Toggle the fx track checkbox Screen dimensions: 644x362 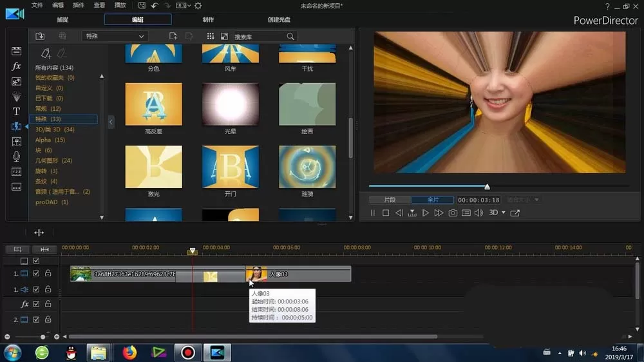36,304
